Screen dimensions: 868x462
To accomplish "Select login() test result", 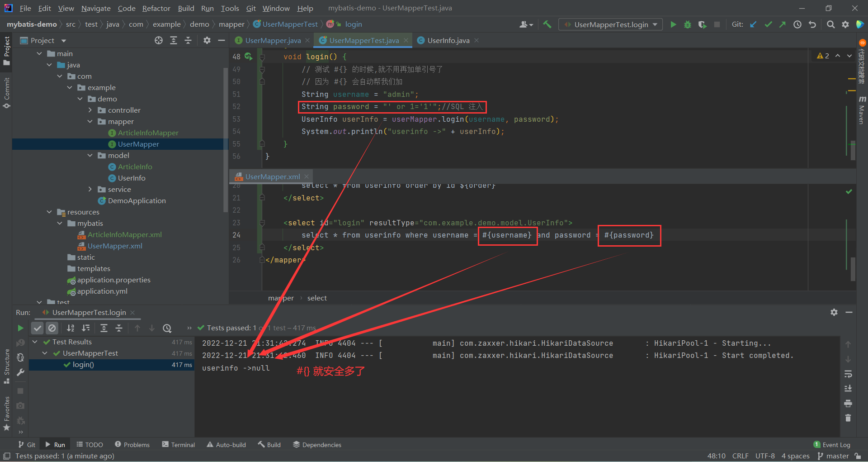I will tap(112, 365).
